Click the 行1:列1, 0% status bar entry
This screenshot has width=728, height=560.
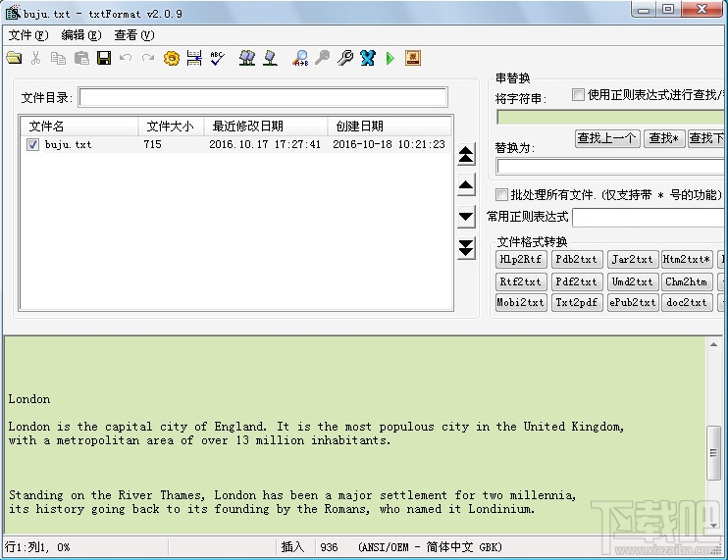pyautogui.click(x=37, y=547)
